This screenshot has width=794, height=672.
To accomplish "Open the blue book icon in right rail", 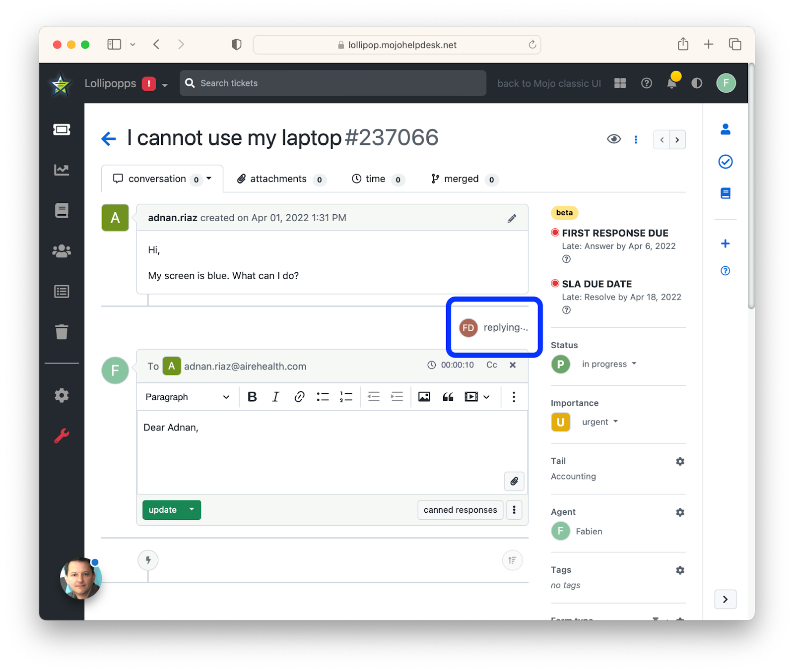I will (726, 193).
